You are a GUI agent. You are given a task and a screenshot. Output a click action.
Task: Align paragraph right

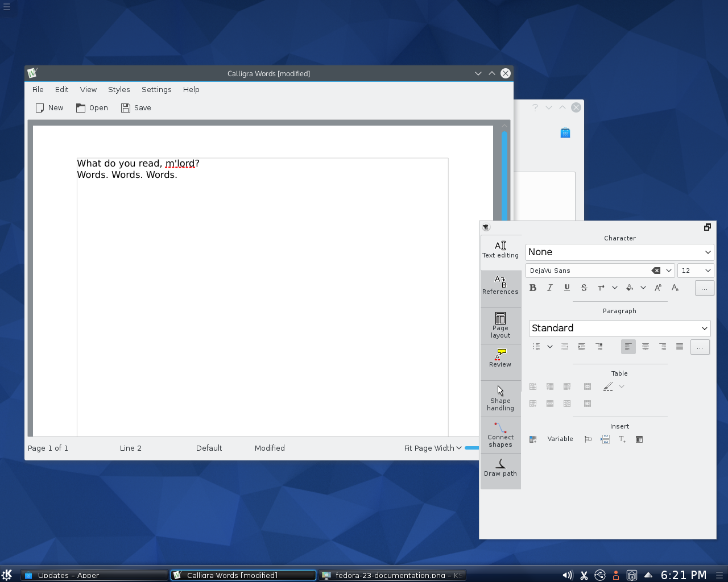pyautogui.click(x=663, y=347)
